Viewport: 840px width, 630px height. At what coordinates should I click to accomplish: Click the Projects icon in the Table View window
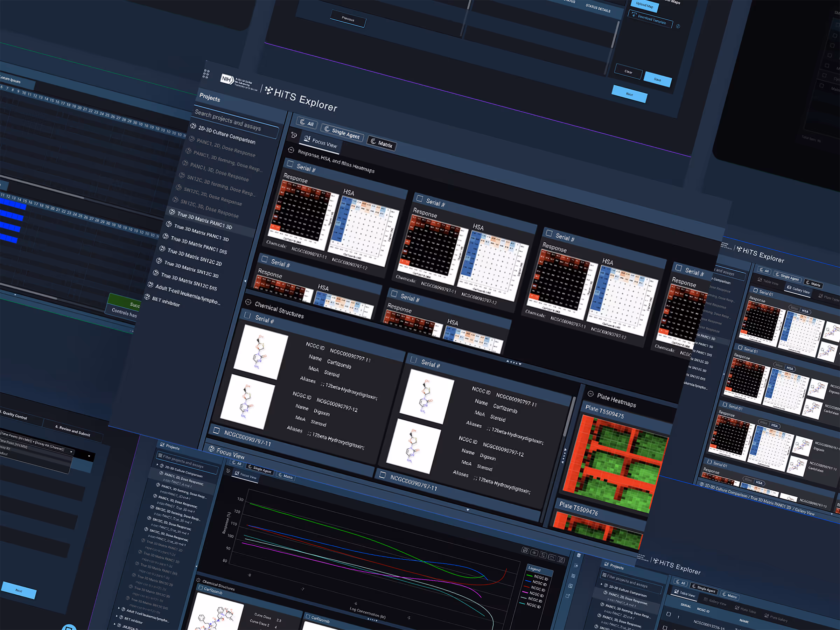[x=606, y=565]
